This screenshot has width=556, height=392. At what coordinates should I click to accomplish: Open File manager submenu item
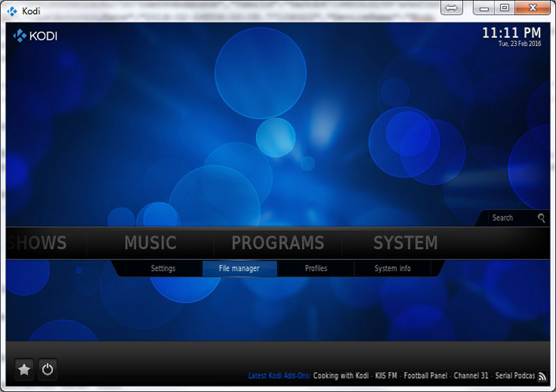tap(239, 268)
